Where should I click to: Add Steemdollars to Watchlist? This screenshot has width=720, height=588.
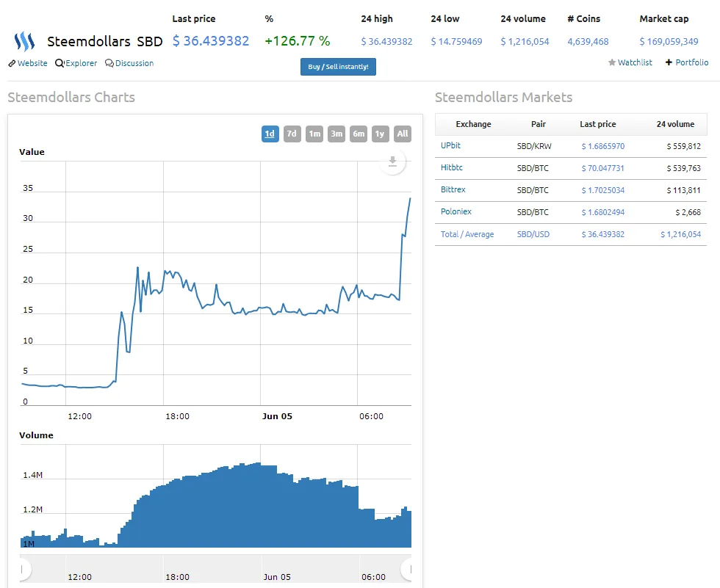pos(630,62)
